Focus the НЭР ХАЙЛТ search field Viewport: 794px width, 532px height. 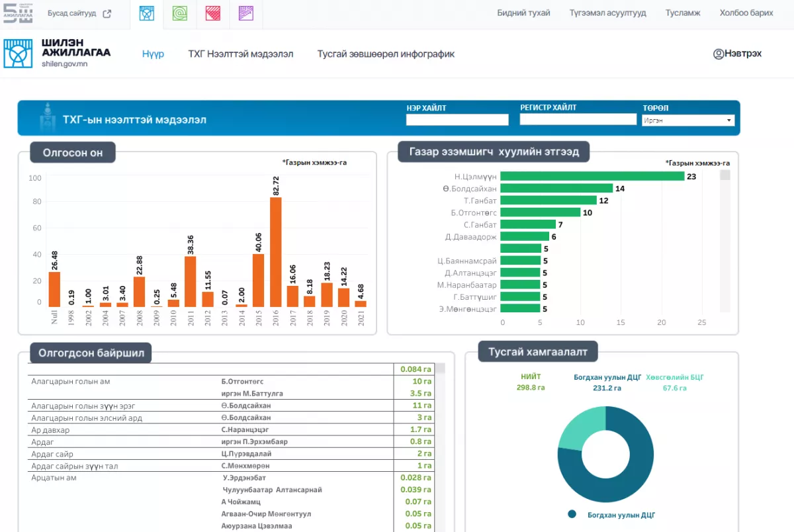(x=457, y=120)
